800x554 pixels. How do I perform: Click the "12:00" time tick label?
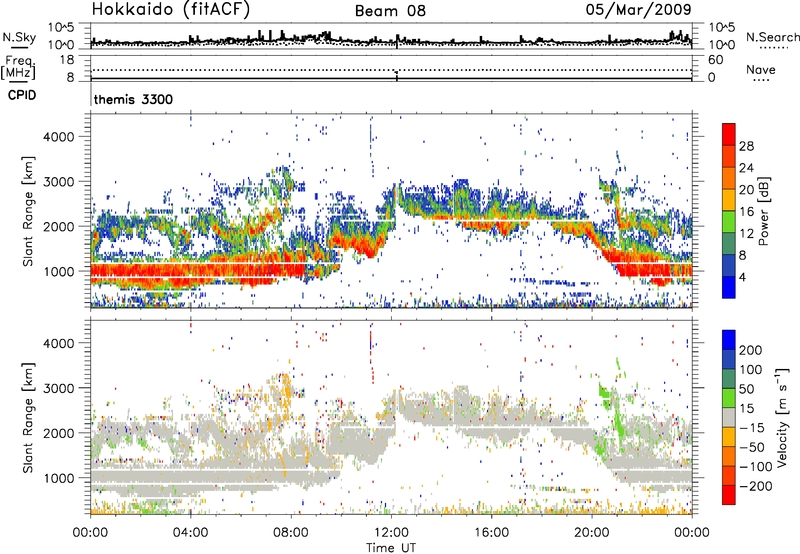[391, 532]
